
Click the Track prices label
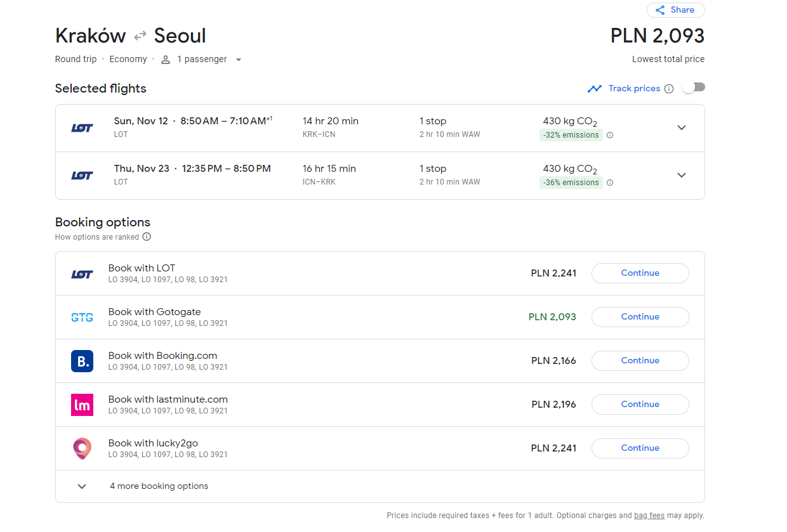coord(634,89)
